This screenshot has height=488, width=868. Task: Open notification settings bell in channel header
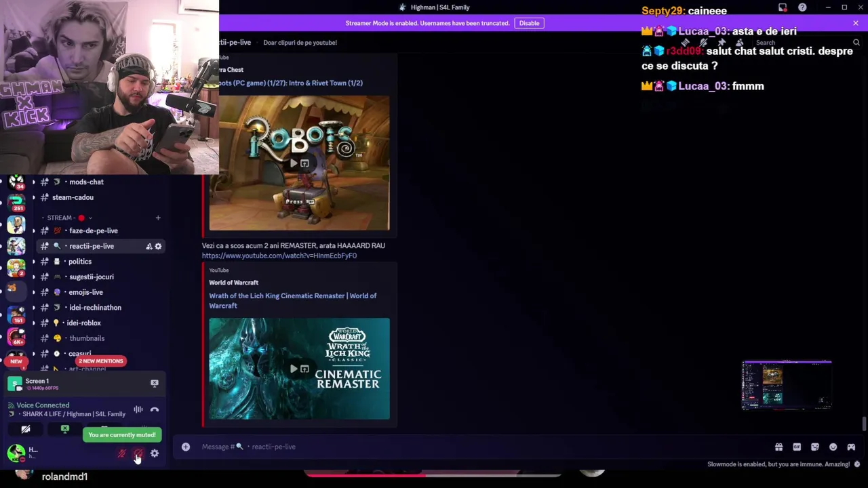(x=703, y=42)
